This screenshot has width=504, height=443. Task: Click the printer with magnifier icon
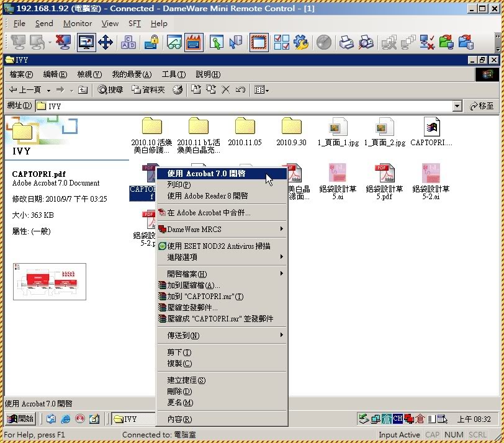tap(366, 42)
